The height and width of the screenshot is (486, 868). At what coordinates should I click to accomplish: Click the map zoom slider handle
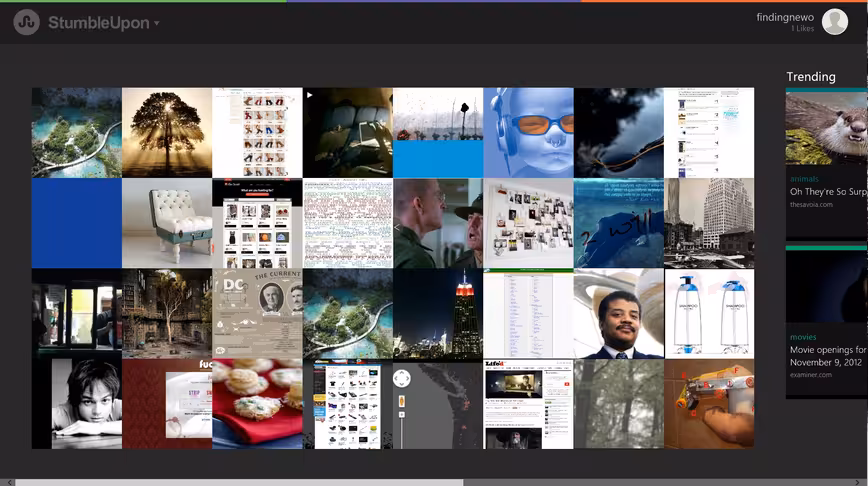(402, 401)
